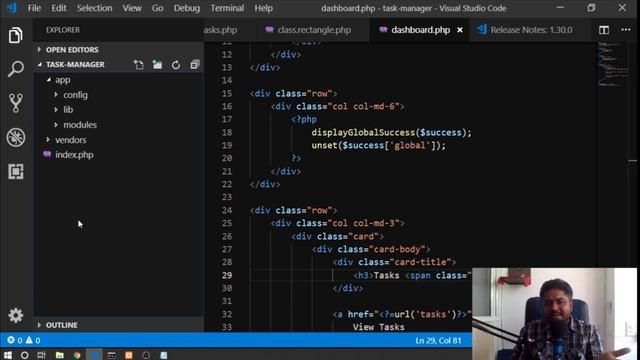This screenshot has height=360, width=640.
Task: Open the Go menu
Action: pyautogui.click(x=158, y=8)
